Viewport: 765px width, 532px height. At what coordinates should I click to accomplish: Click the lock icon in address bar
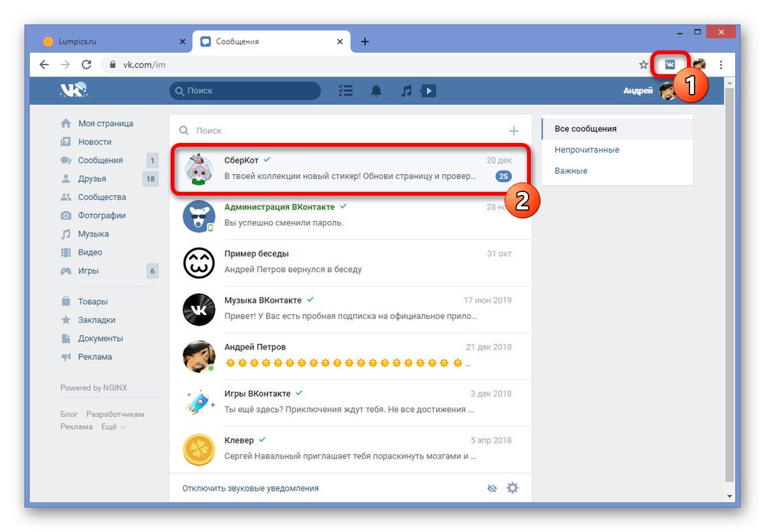(x=112, y=64)
